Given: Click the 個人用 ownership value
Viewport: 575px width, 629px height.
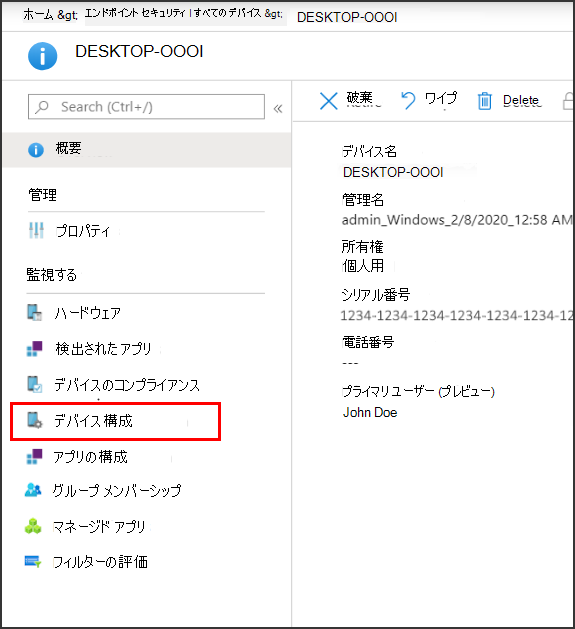Looking at the screenshot, I should click(363, 266).
